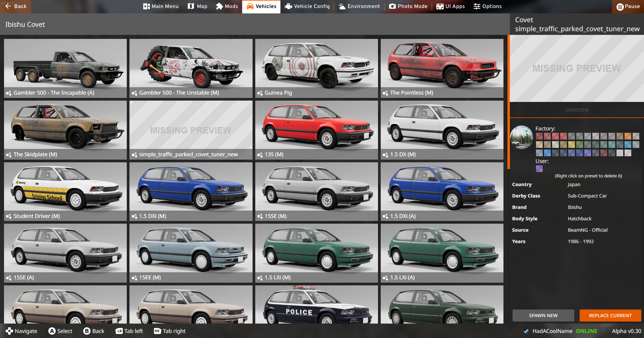644x338 pixels.
Task: Click the Ibishu Covet heading
Action: coord(25,24)
